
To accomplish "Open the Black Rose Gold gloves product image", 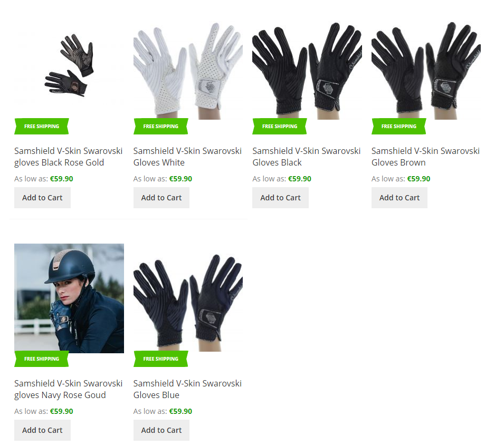I will (69, 66).
